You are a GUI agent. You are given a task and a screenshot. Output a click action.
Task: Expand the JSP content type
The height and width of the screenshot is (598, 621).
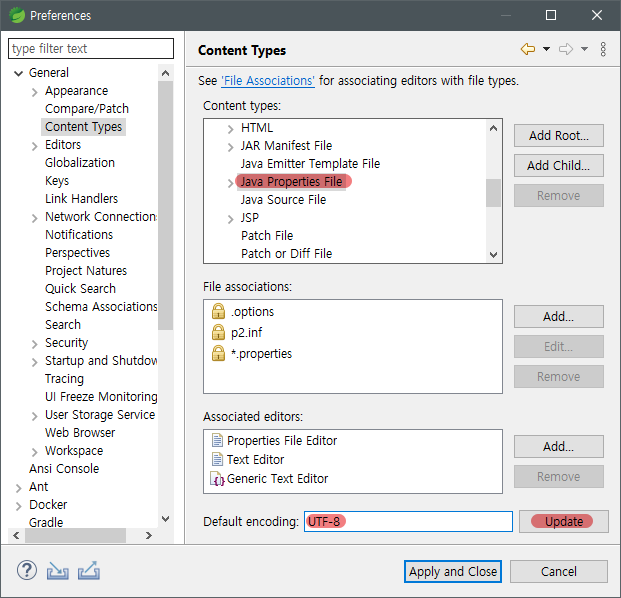230,219
